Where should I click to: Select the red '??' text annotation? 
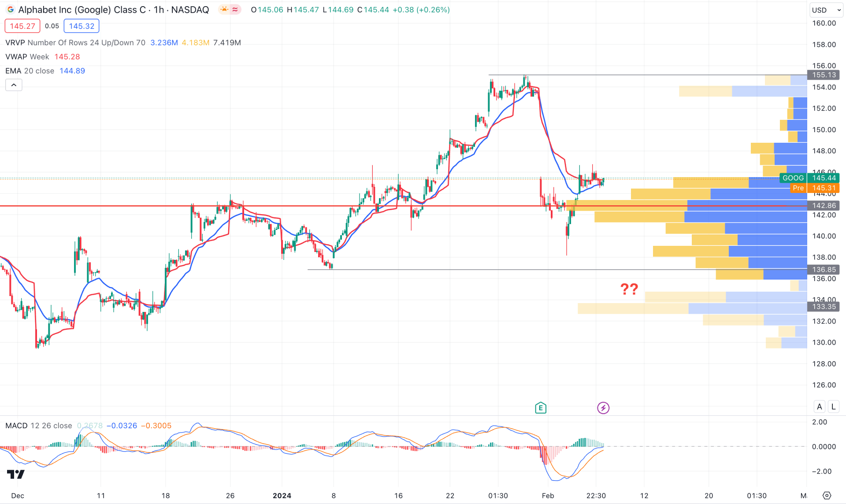point(629,289)
